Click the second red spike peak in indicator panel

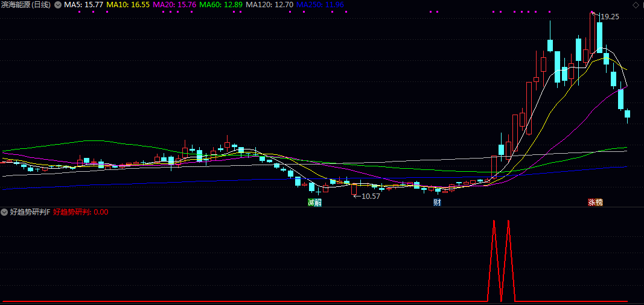pyautogui.click(x=508, y=221)
